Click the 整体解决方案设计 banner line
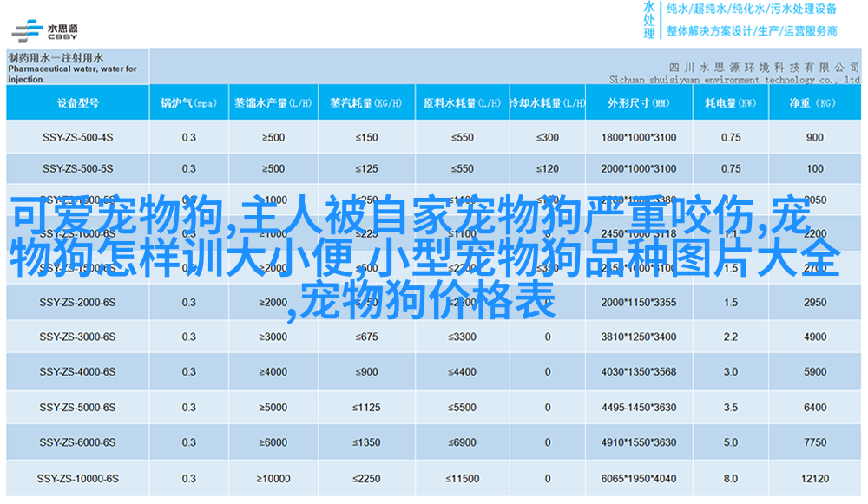 [x=751, y=31]
